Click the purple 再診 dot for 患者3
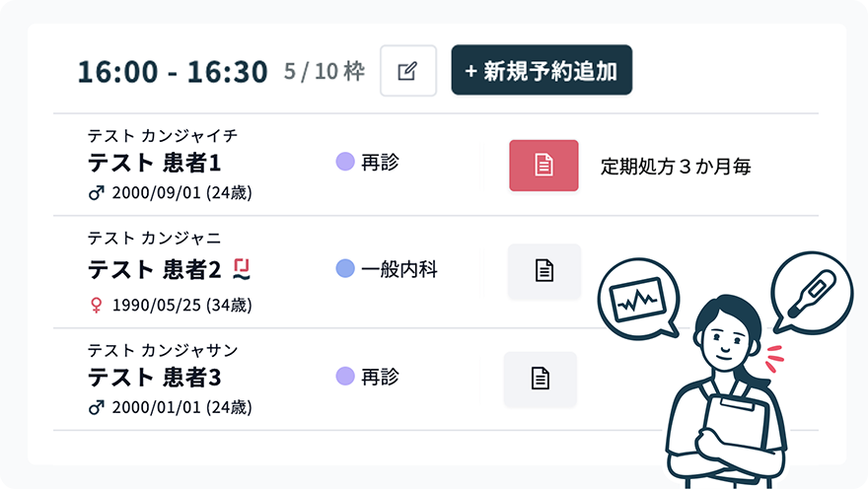 click(345, 377)
